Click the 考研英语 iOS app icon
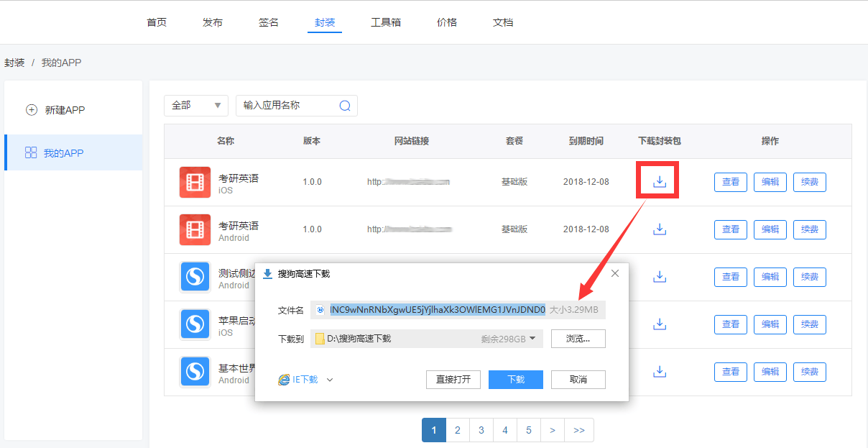868x448 pixels. coord(195,182)
